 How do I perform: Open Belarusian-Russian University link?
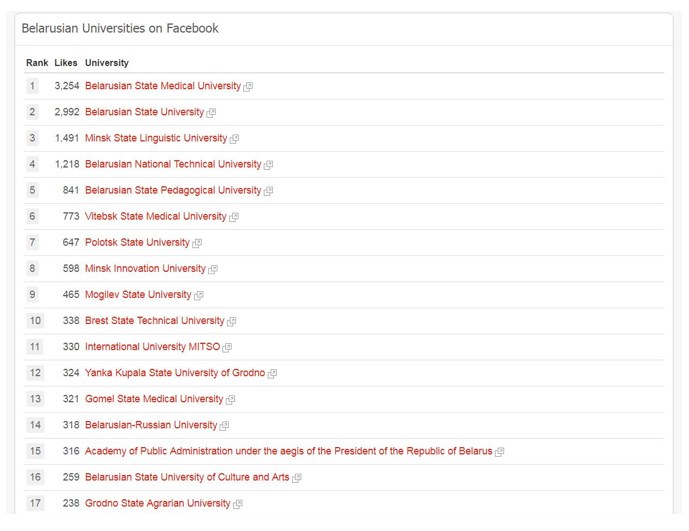pyautogui.click(x=151, y=425)
